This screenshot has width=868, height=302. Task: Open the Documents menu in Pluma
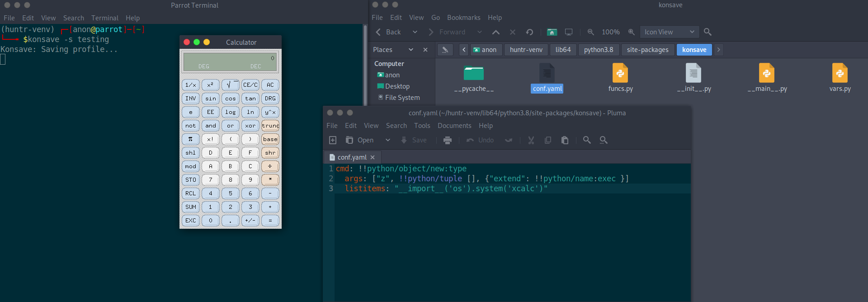tap(454, 126)
